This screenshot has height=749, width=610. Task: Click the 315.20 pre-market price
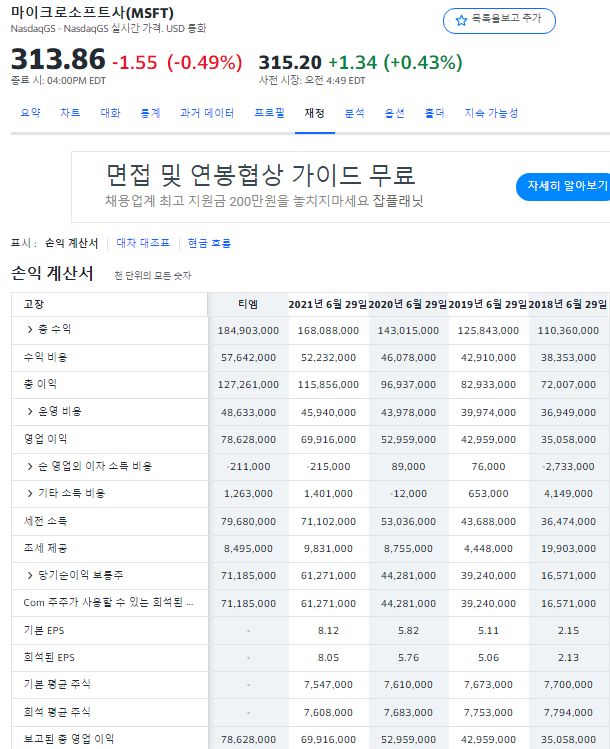[290, 63]
